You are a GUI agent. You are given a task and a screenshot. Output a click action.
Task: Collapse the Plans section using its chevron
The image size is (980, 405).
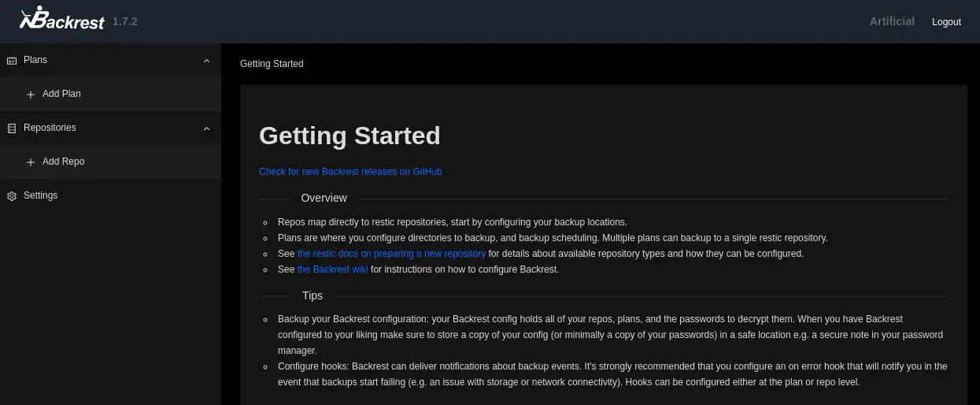[x=206, y=61]
